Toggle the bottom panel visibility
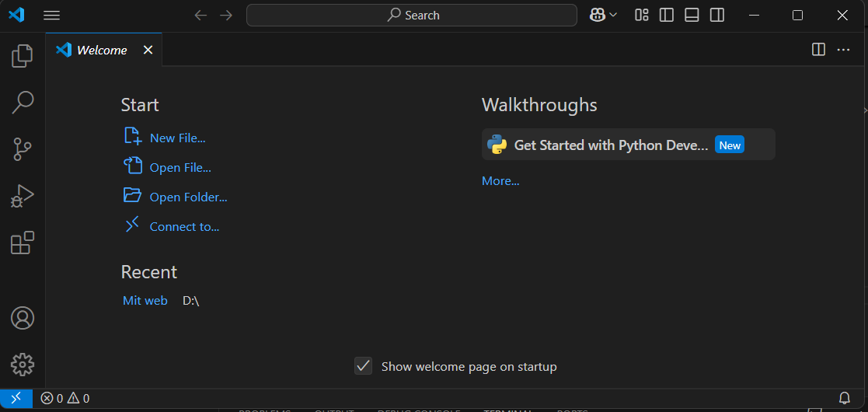Screen dimensions: 868x412 click(692, 15)
